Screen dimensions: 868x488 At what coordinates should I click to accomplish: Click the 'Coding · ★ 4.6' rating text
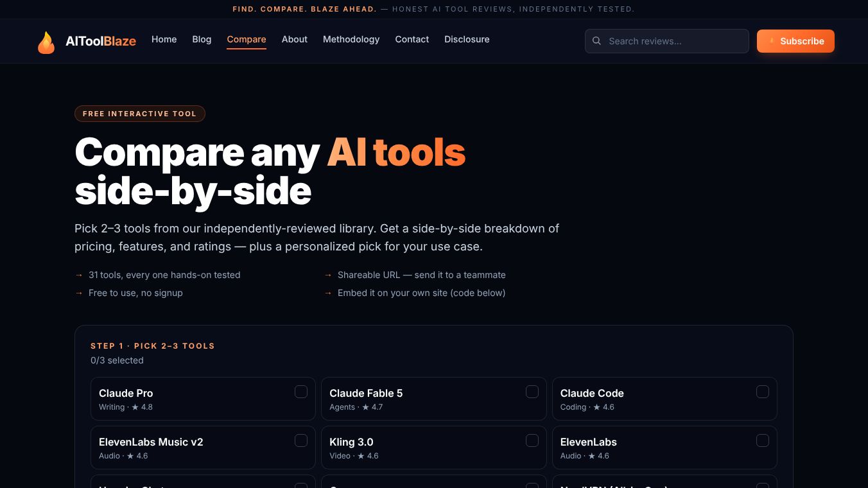click(587, 407)
